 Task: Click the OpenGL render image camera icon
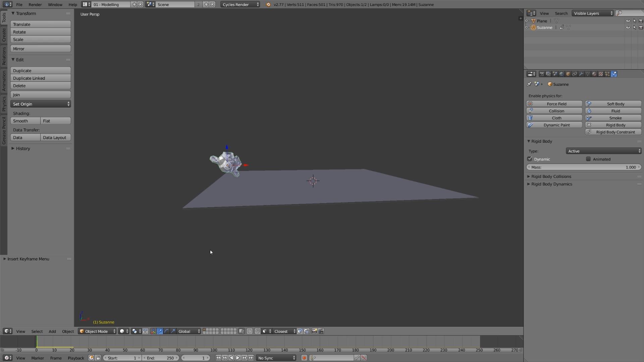pyautogui.click(x=314, y=331)
